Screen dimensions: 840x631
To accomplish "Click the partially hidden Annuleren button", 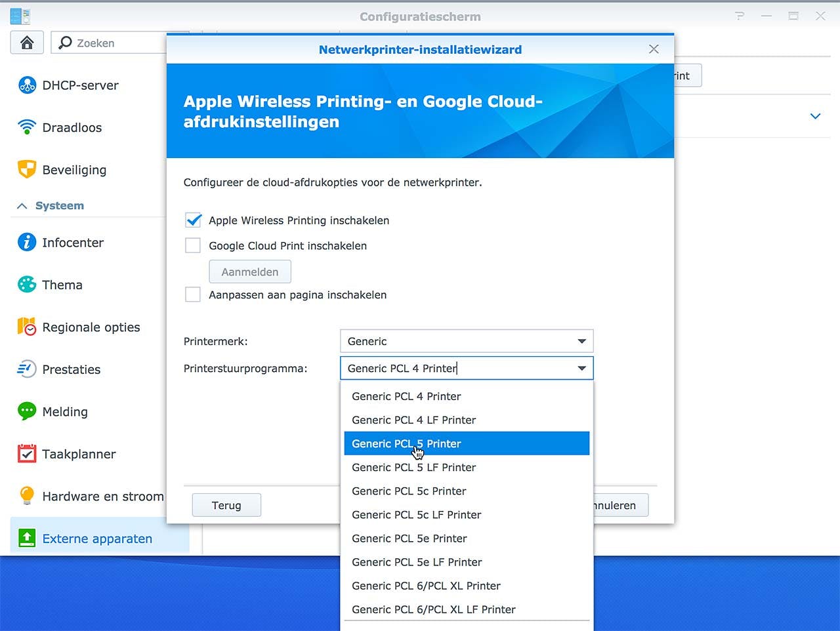I will coord(621,505).
